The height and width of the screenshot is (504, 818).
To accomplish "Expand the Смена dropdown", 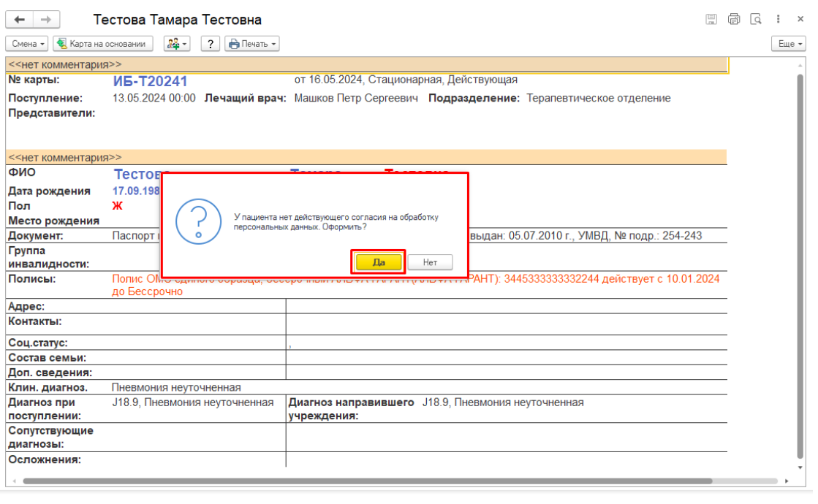I will (x=28, y=44).
